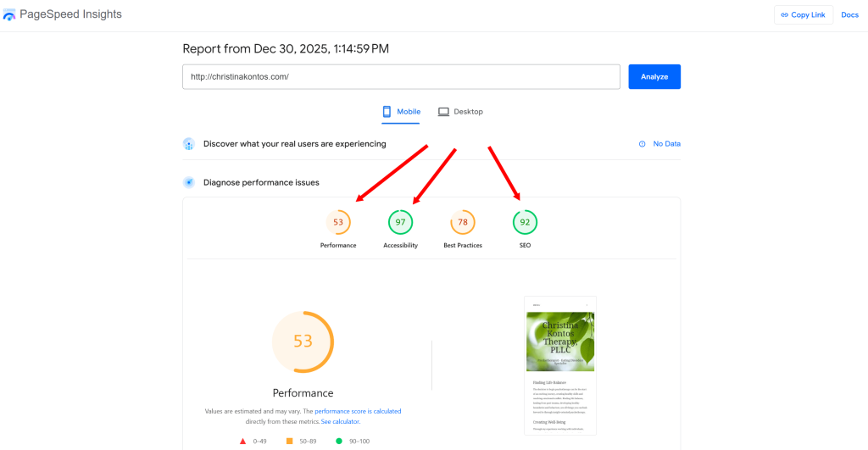Click the green circle 90–100 legend icon
Screen dimensions: 868x450
tap(339, 442)
